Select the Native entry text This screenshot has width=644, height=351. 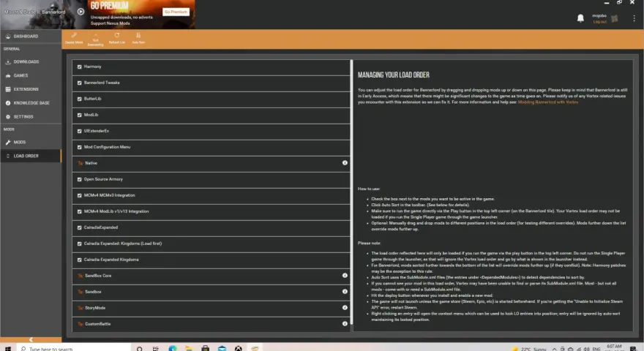click(91, 163)
